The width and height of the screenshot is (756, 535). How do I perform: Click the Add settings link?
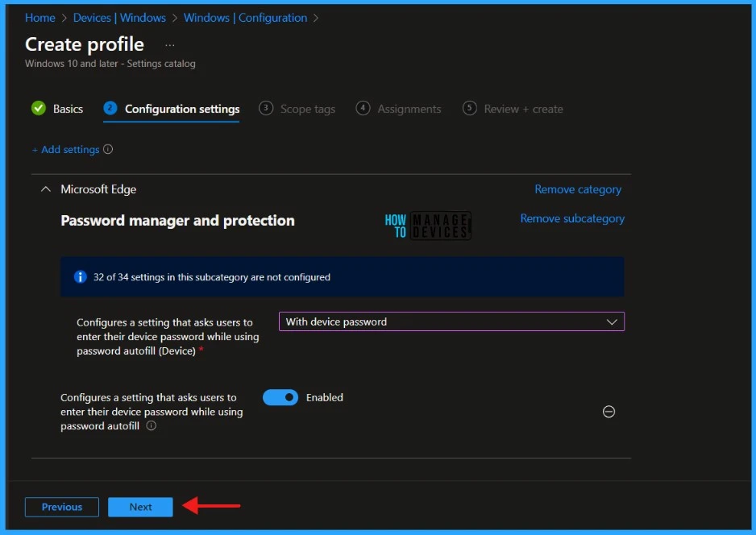tap(65, 149)
